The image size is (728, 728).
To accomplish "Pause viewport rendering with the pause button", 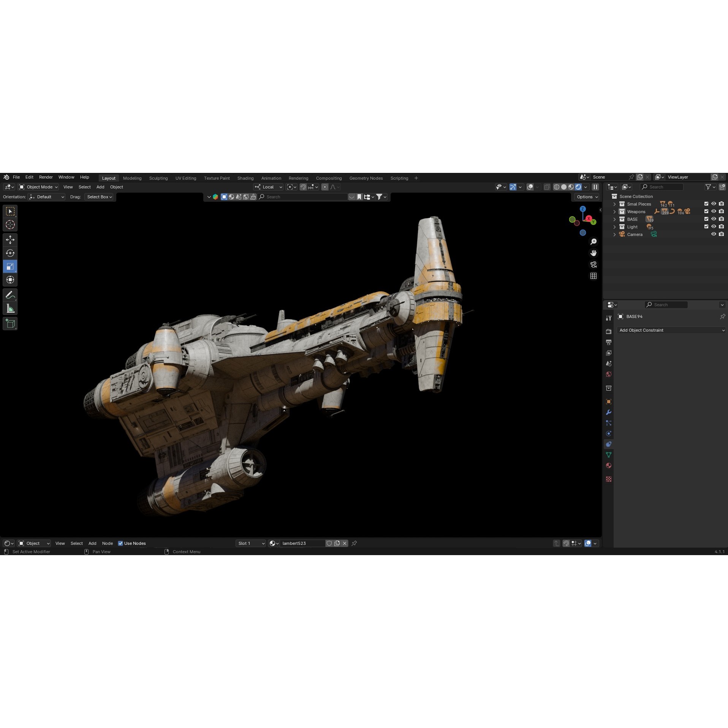I will pyautogui.click(x=595, y=187).
